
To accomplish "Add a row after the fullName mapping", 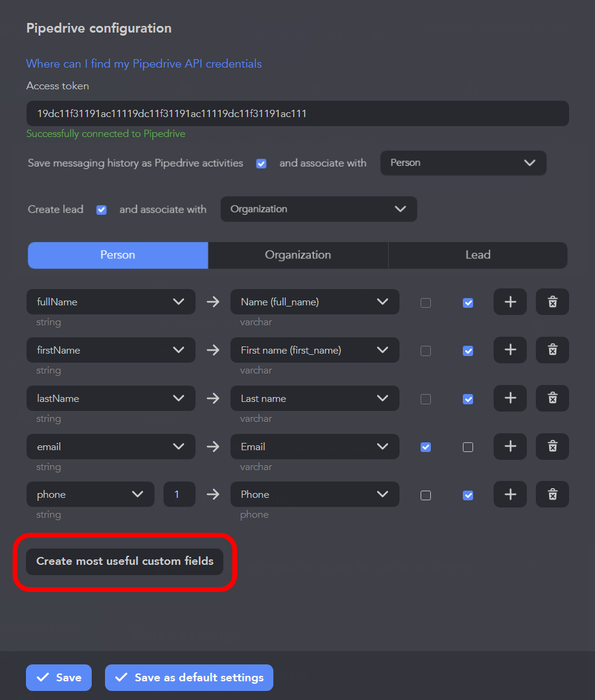I will pyautogui.click(x=510, y=302).
